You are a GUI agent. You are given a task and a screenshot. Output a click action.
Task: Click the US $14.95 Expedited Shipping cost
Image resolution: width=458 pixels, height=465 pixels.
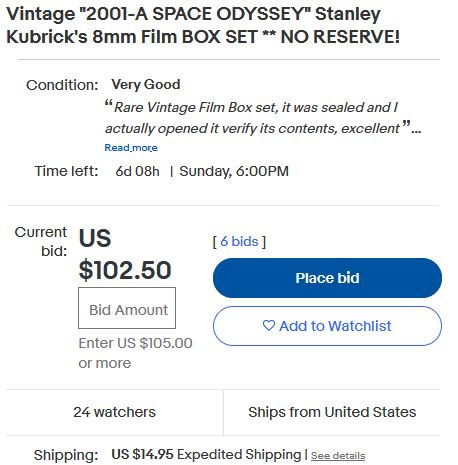tap(206, 455)
